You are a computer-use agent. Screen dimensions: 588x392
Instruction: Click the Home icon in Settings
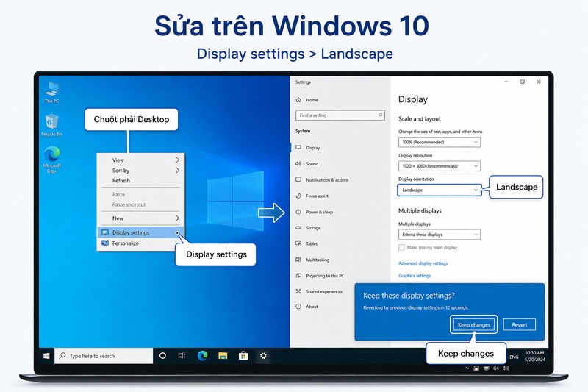pos(298,100)
